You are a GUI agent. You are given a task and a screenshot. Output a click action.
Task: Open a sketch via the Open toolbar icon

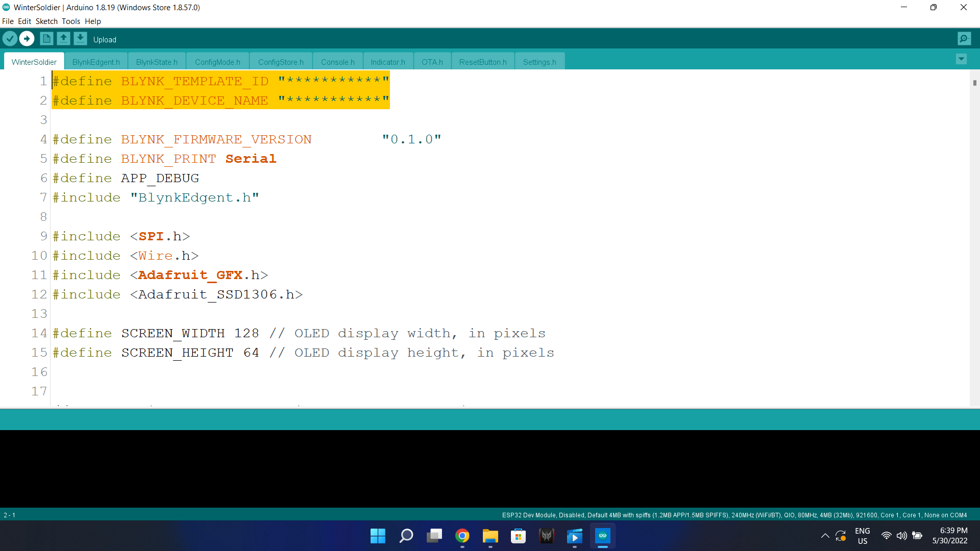click(63, 38)
